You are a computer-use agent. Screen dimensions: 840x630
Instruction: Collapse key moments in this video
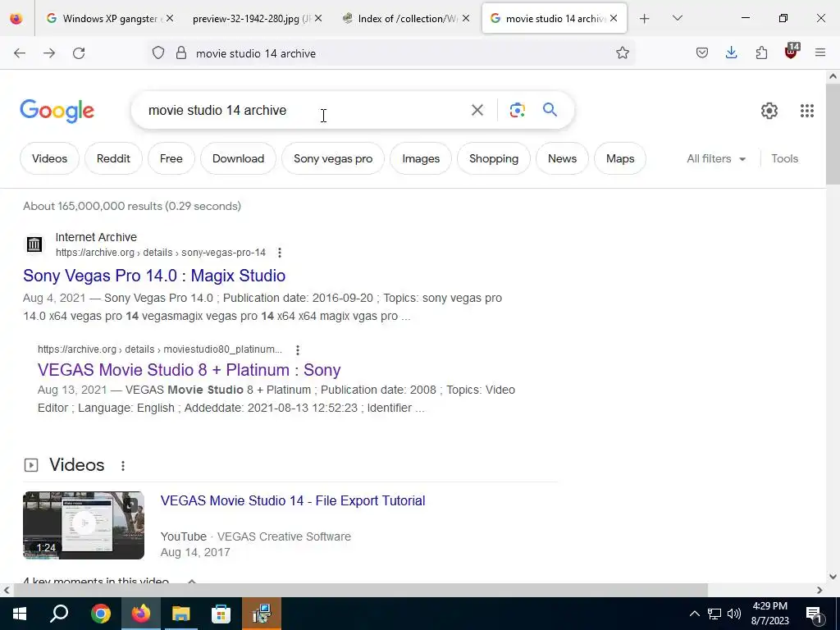[x=192, y=582]
